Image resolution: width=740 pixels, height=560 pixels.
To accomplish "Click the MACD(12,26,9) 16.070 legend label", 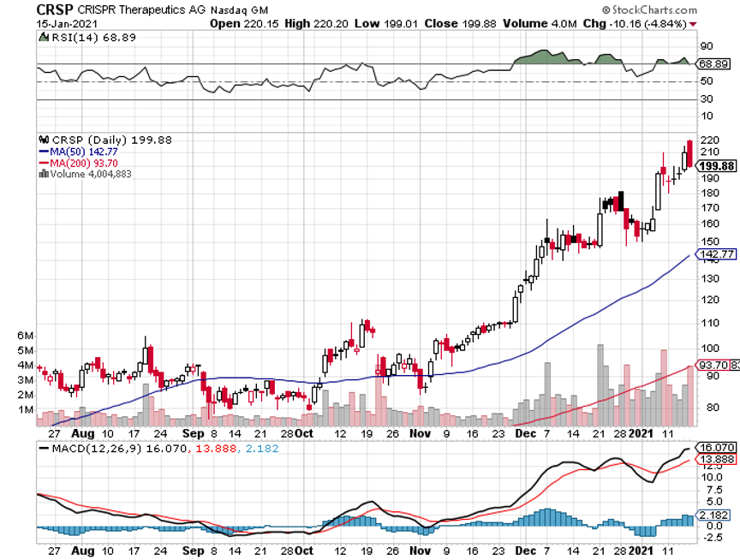I will pos(119,449).
